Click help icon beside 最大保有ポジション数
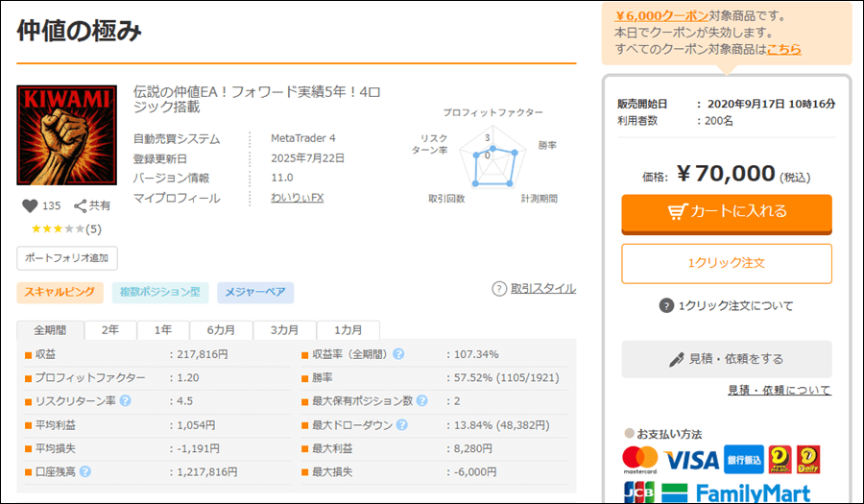The height and width of the screenshot is (504, 864). coord(421,400)
